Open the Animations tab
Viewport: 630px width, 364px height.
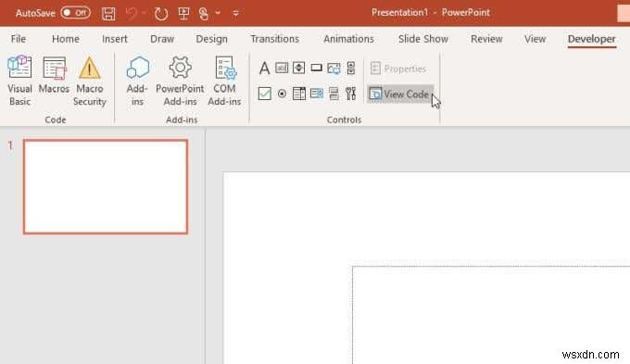click(x=348, y=39)
